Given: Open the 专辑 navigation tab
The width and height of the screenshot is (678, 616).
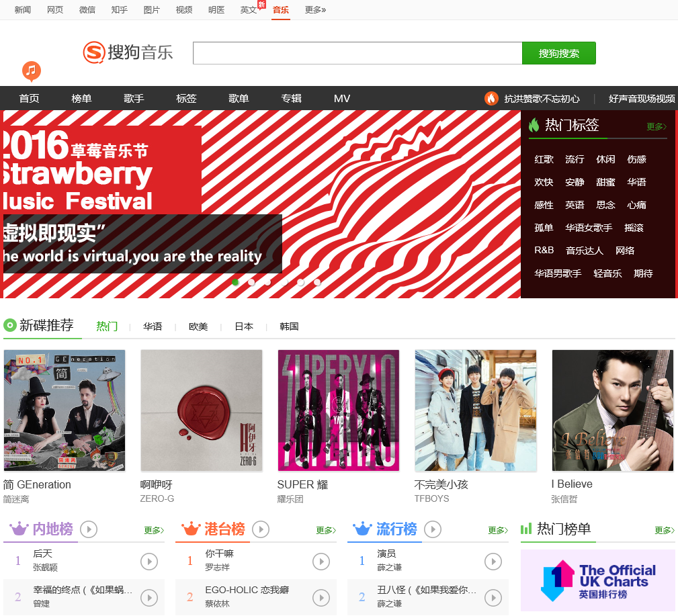Looking at the screenshot, I should point(291,99).
